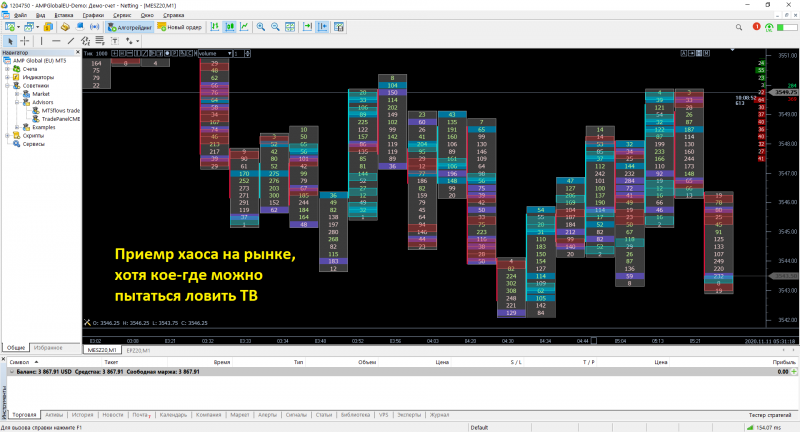Select the text label tool
Image resolution: width=800 pixels, height=432 pixels.
pos(114,41)
